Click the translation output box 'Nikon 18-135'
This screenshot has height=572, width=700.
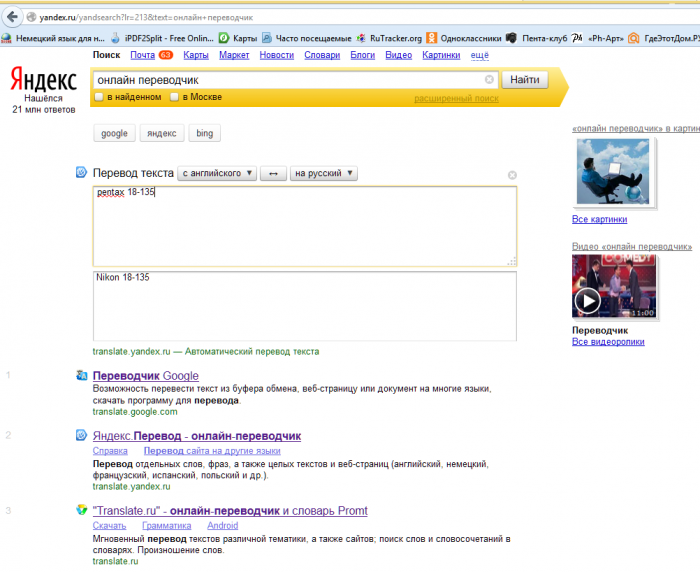coord(305,306)
